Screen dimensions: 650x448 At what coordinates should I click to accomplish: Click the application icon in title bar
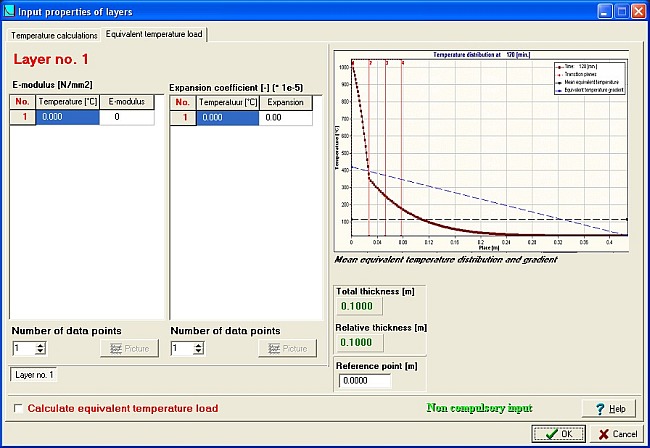click(x=9, y=11)
